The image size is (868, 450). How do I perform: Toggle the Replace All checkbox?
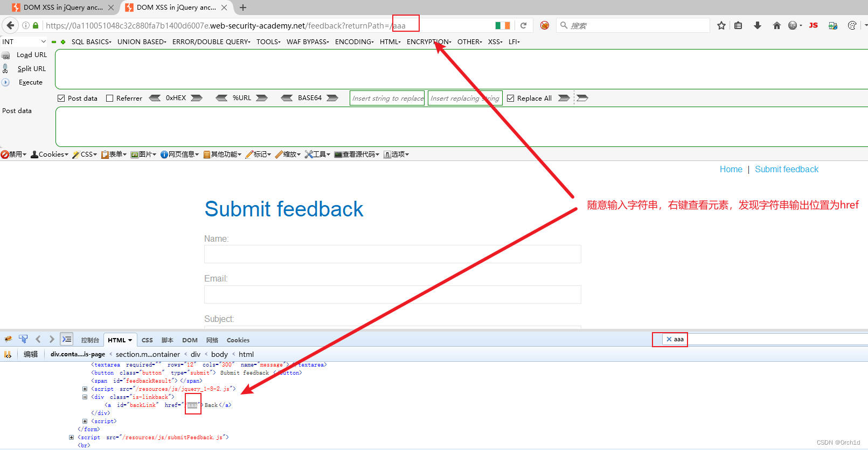pos(511,98)
